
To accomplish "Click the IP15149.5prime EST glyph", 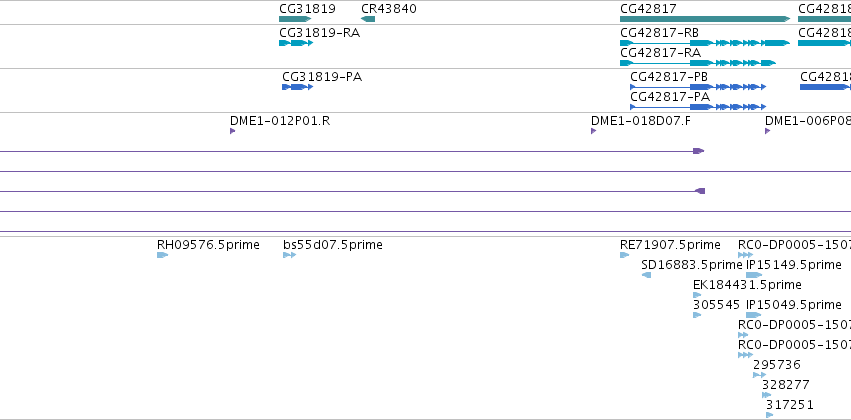I will pyautogui.click(x=754, y=275).
